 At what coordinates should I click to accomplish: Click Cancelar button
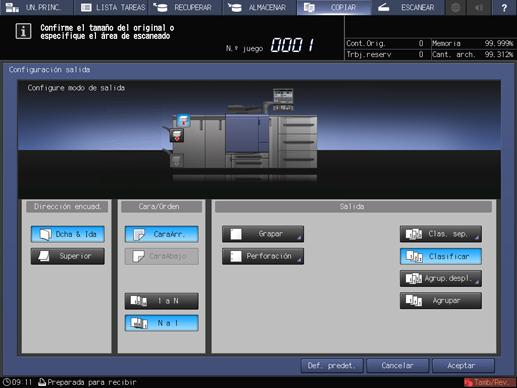(x=398, y=366)
